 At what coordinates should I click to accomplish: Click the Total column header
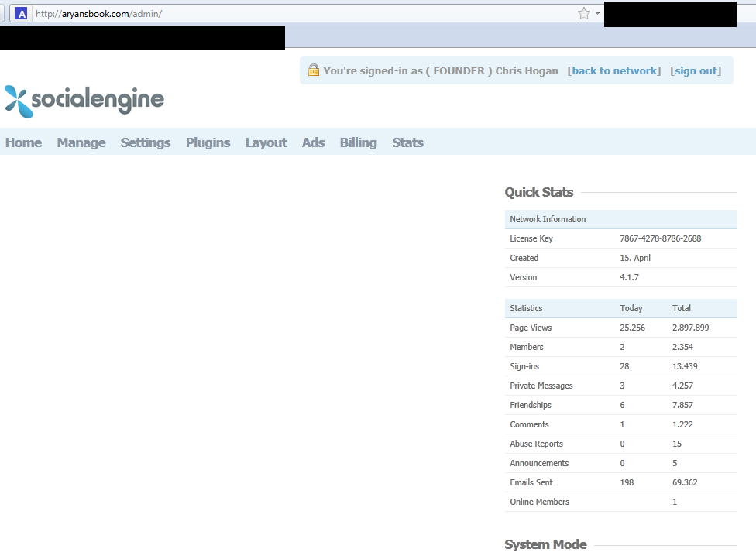tap(682, 308)
